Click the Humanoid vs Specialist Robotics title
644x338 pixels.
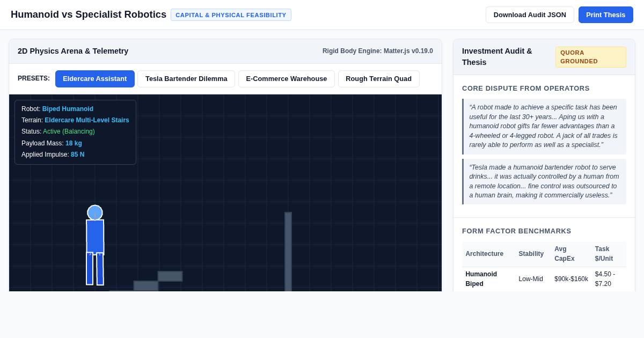click(89, 14)
